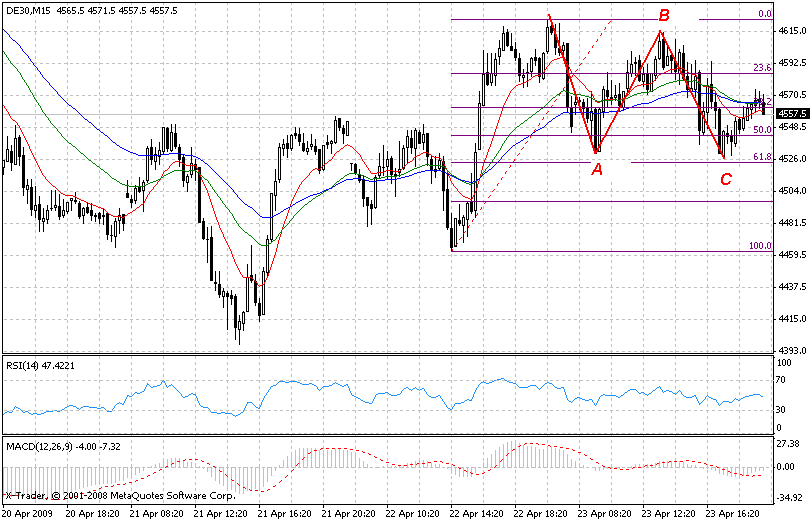The width and height of the screenshot is (811, 521).
Task: Click the 20 Apr 18:20 time label
Action: click(93, 514)
